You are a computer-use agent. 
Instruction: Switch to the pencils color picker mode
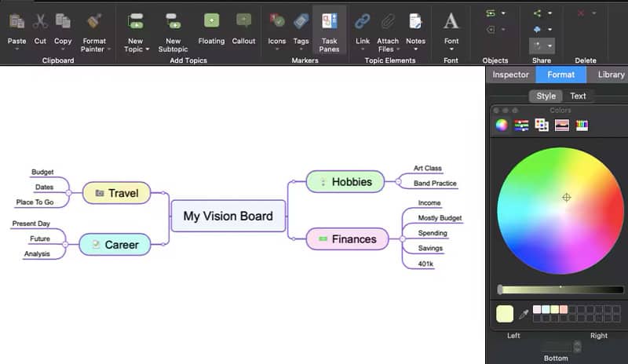pos(582,125)
